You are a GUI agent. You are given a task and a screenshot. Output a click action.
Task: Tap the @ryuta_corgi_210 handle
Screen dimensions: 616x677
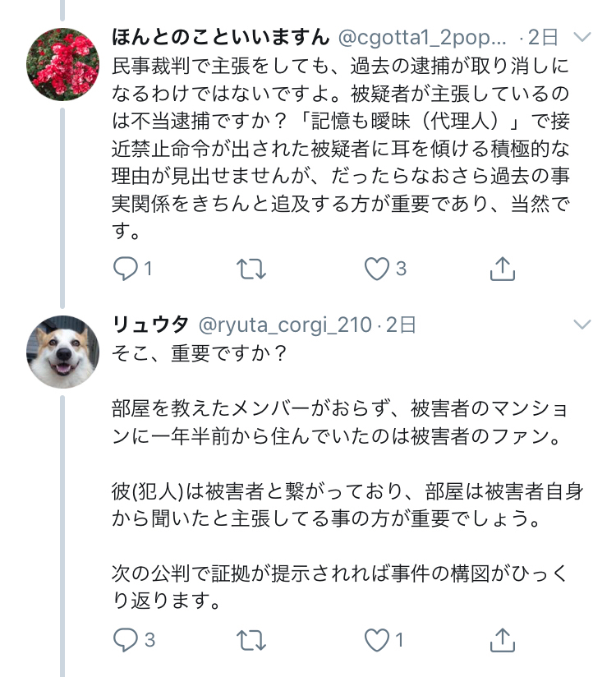(284, 325)
